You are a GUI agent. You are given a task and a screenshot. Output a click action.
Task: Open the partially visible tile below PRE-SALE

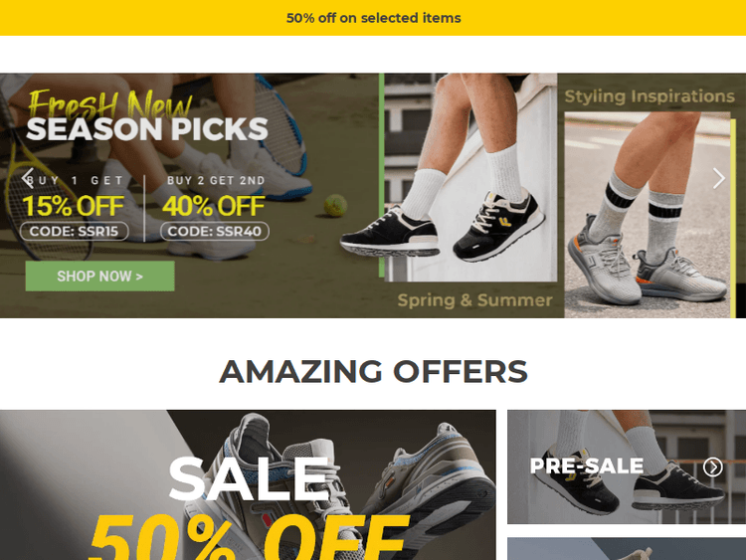pyautogui.click(x=627, y=549)
